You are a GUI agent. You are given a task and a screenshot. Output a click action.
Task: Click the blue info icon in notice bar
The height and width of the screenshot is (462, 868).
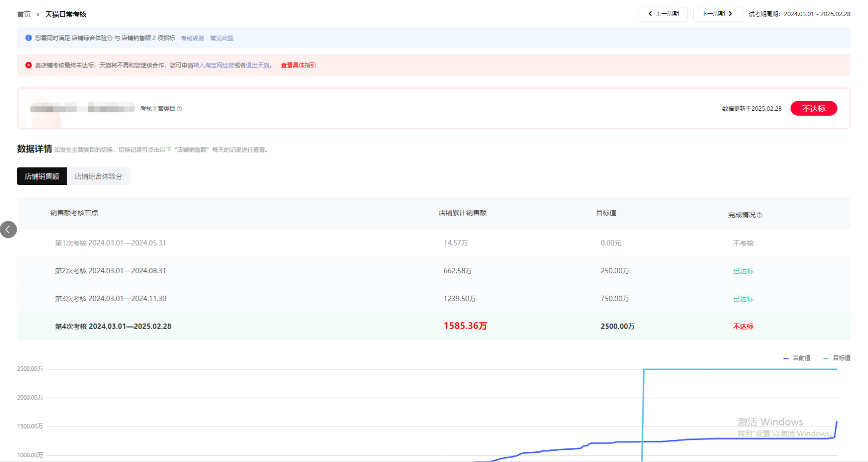[x=28, y=38]
